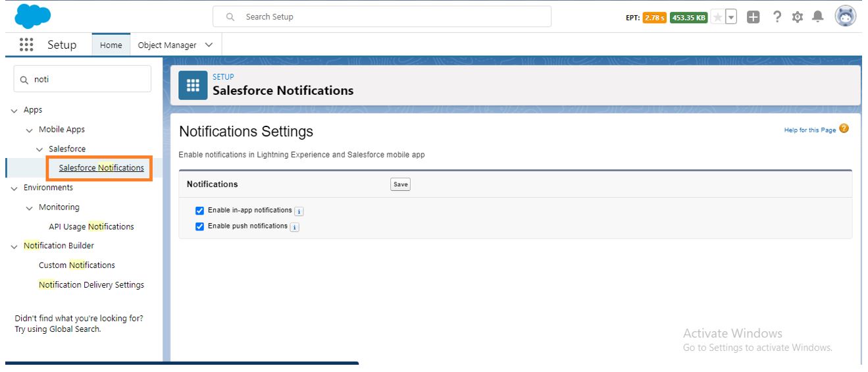Click info icon beside in-app notifications

tap(299, 211)
